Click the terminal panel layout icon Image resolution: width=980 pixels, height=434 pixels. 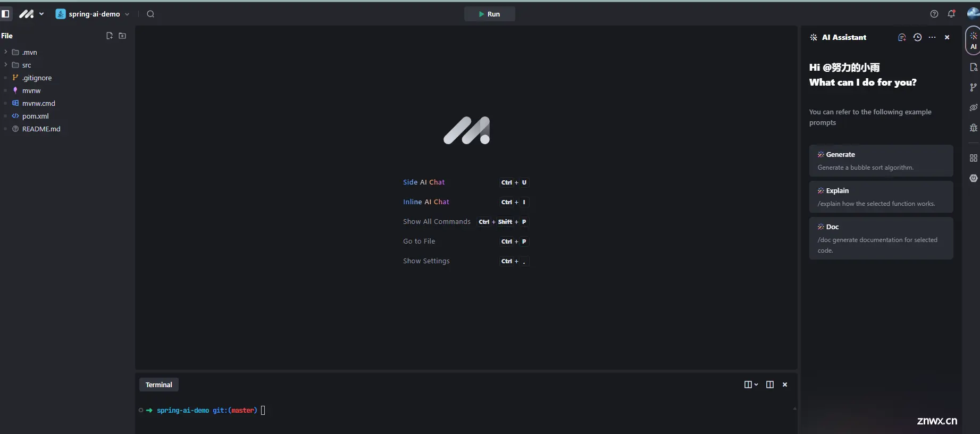pos(769,385)
